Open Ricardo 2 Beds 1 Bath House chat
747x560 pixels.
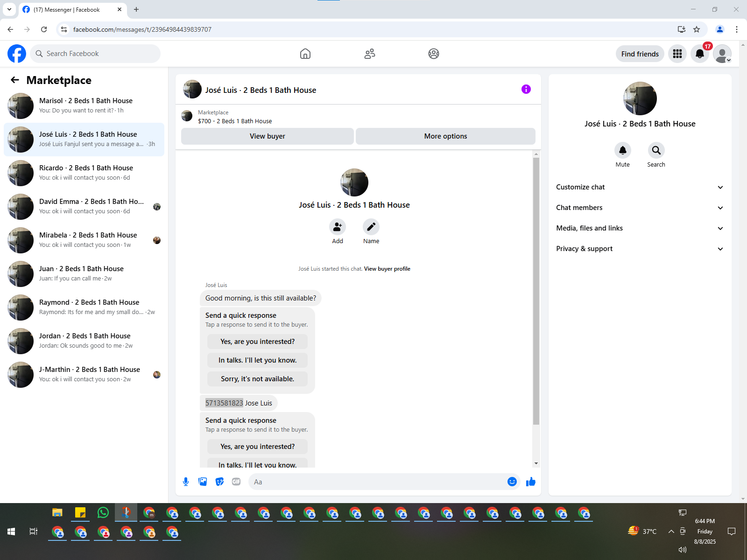(x=84, y=173)
